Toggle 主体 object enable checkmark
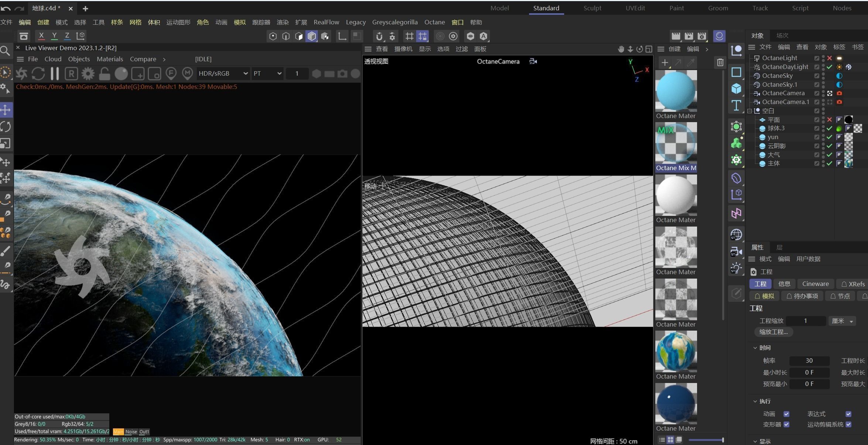This screenshot has height=445, width=868. click(830, 163)
